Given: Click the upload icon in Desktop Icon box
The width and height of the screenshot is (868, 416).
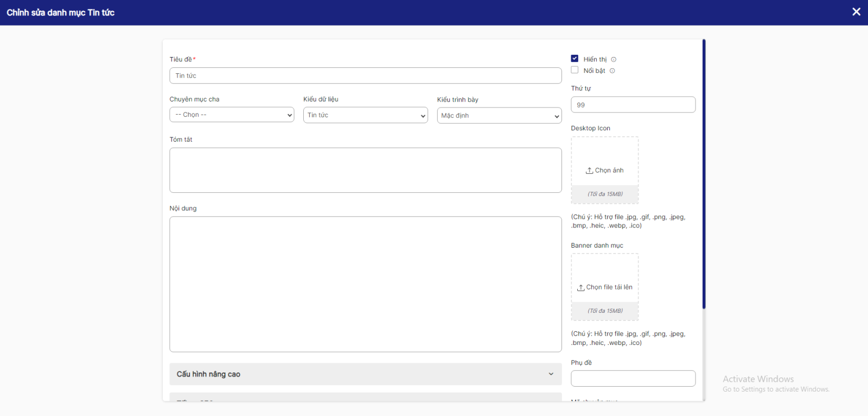Looking at the screenshot, I should (x=589, y=171).
